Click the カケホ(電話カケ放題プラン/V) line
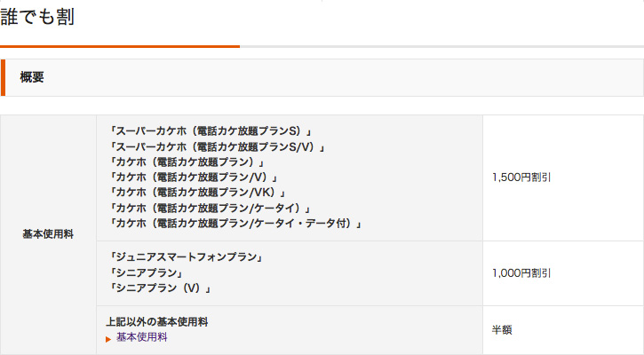 point(194,177)
